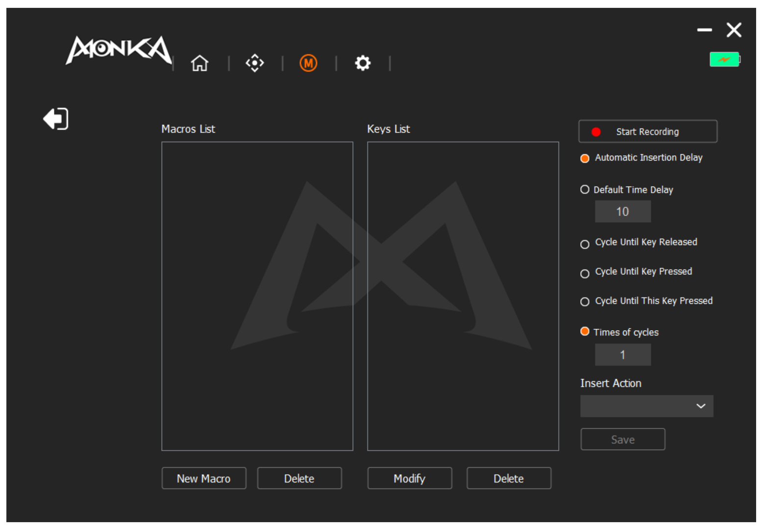Choose Cycle Until Key Released

point(585,244)
